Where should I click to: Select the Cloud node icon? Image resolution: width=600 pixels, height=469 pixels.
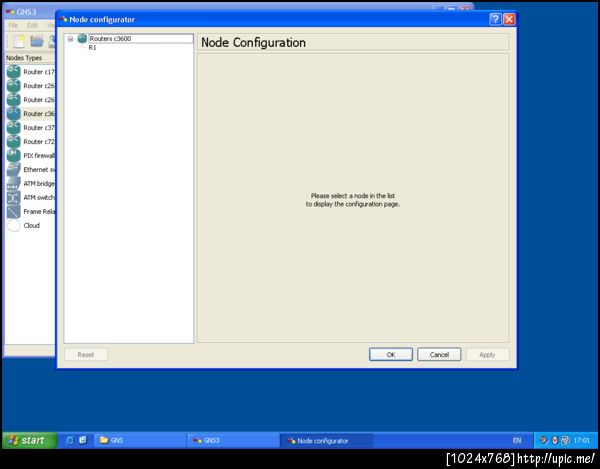pos(13,225)
